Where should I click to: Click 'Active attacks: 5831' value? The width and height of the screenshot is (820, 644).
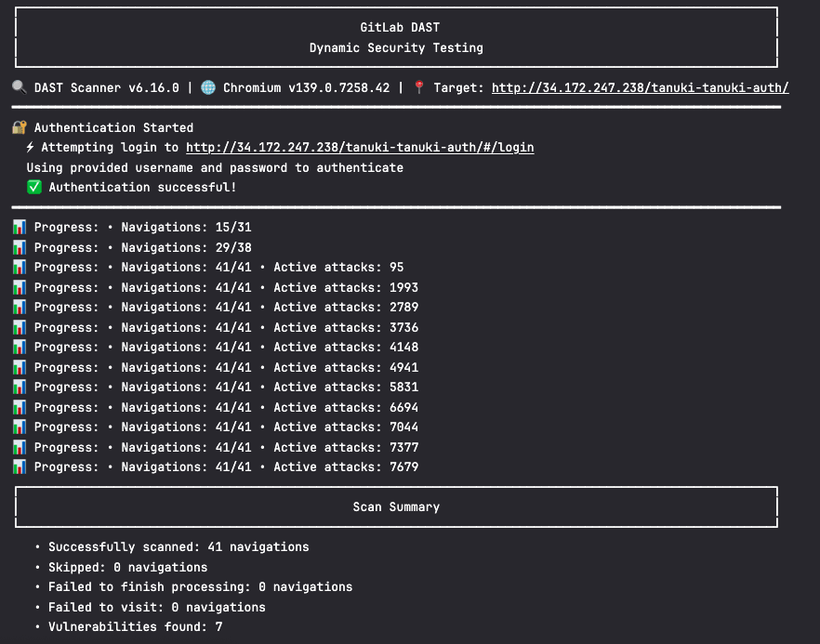pyautogui.click(x=346, y=388)
